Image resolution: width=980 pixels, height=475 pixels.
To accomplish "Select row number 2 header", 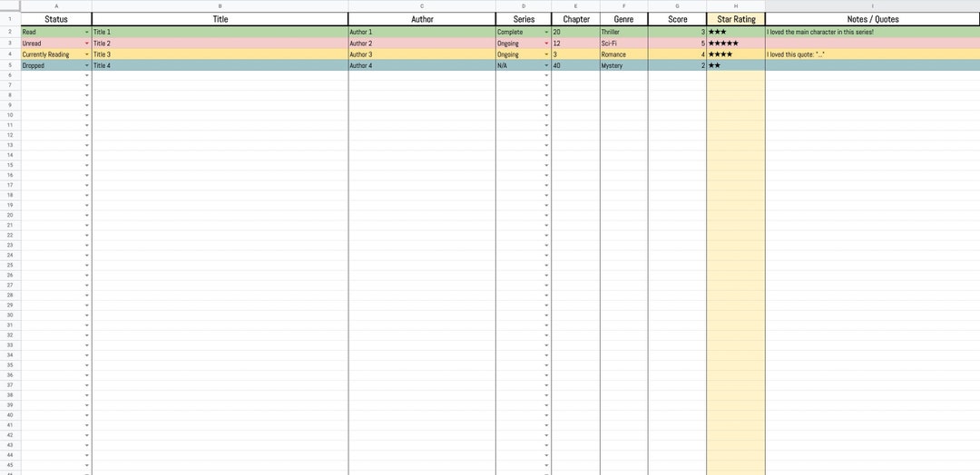I will click(x=10, y=32).
